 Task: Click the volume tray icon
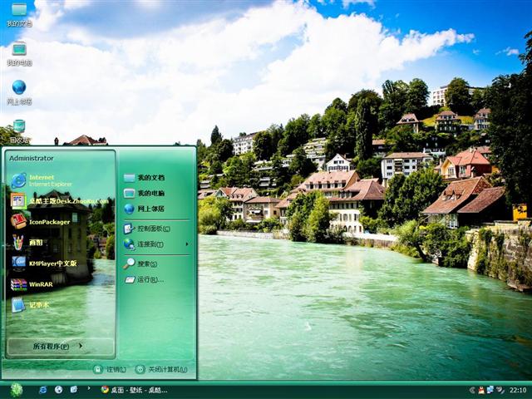(x=500, y=390)
